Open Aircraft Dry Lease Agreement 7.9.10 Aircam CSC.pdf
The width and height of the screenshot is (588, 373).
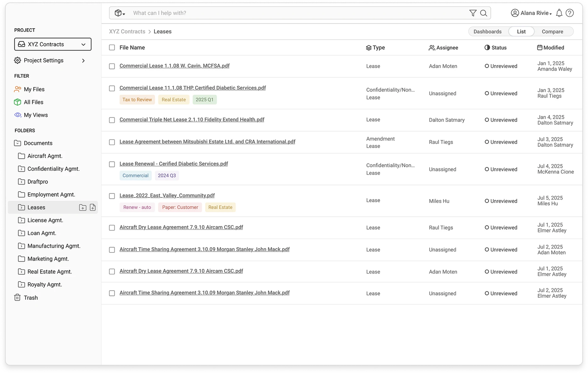181,227
